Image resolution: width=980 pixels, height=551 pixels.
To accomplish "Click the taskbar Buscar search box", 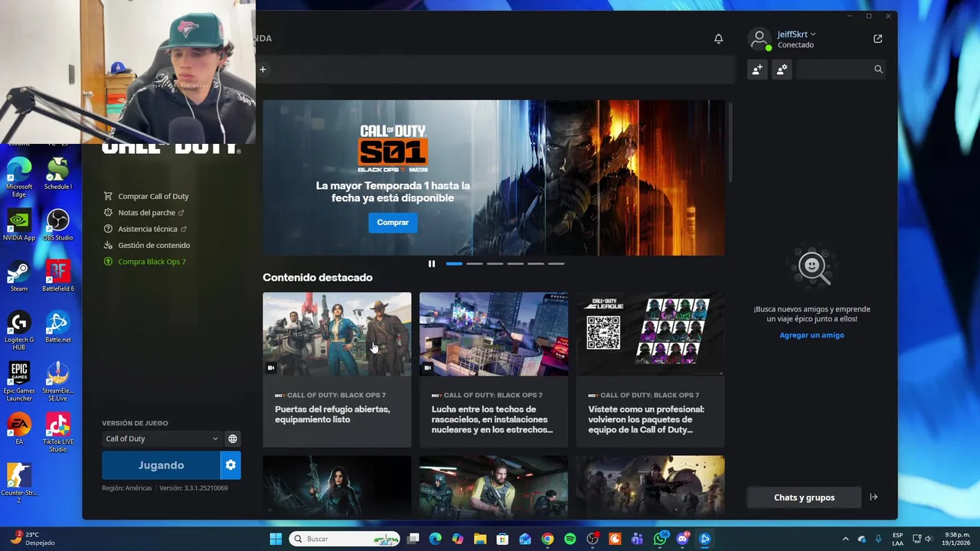I will pos(345,539).
